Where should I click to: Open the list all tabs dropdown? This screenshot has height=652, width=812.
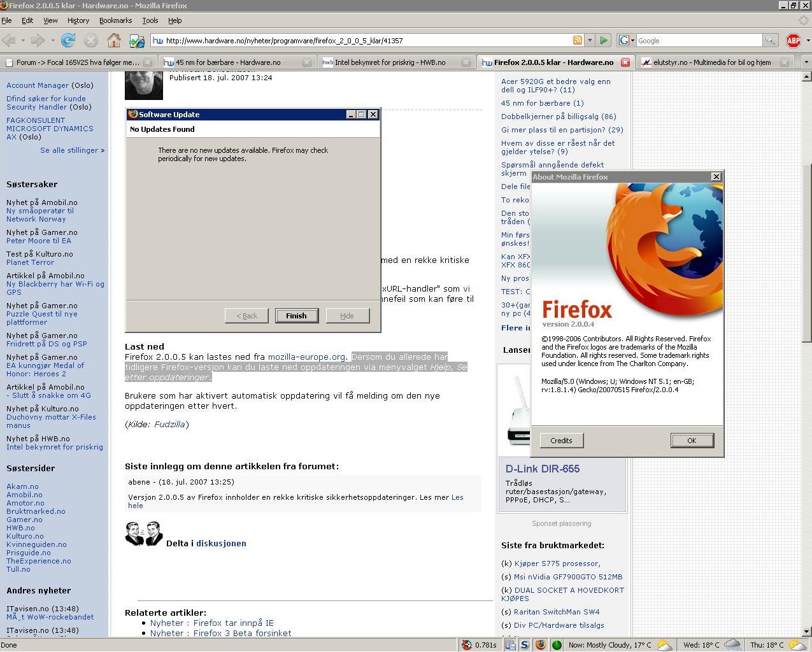click(x=806, y=62)
